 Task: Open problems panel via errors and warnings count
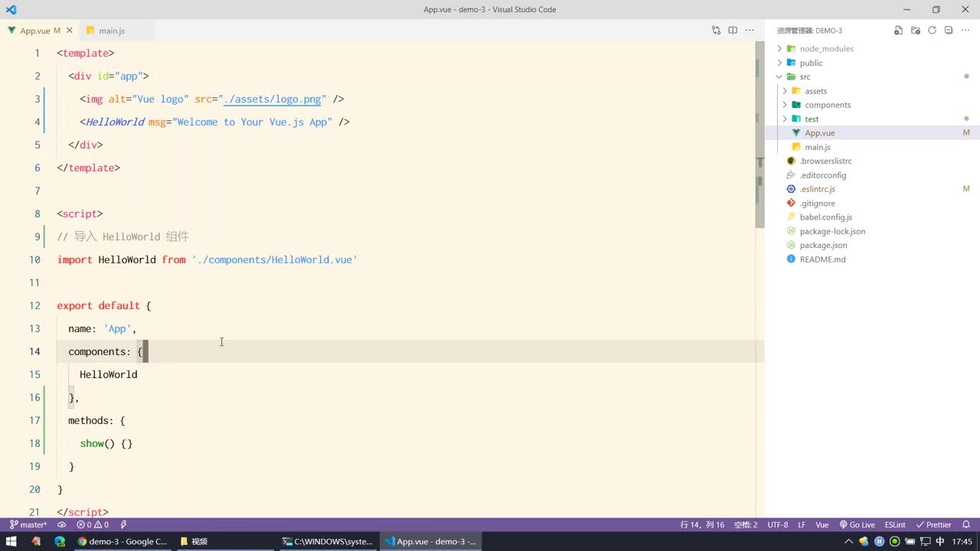(x=93, y=525)
